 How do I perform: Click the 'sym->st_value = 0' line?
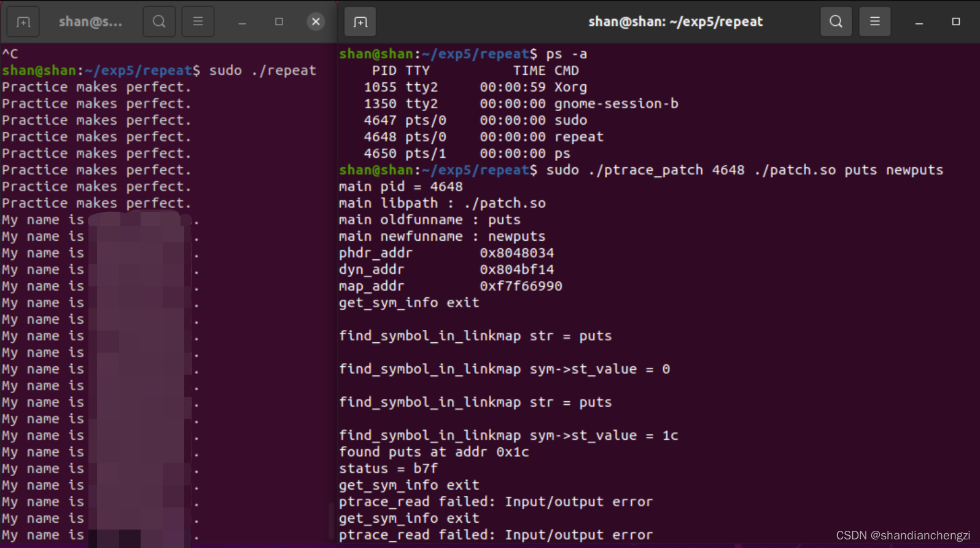[x=505, y=369]
